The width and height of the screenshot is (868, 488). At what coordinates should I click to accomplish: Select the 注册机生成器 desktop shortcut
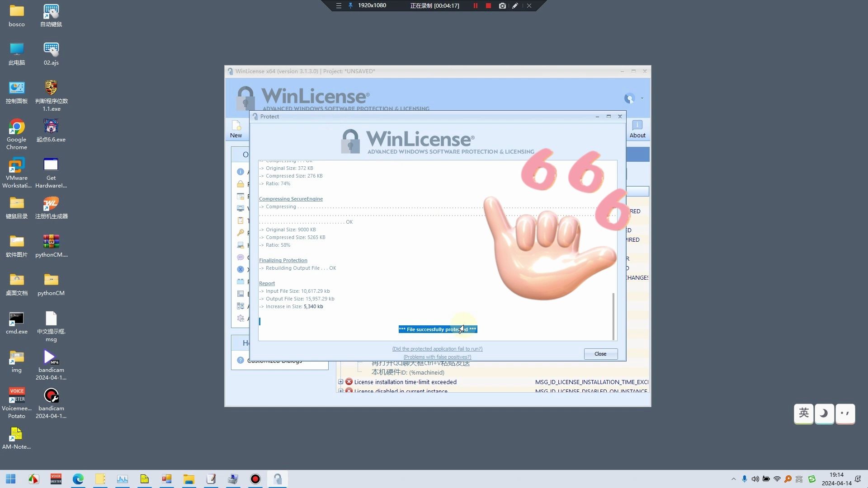[x=51, y=207]
